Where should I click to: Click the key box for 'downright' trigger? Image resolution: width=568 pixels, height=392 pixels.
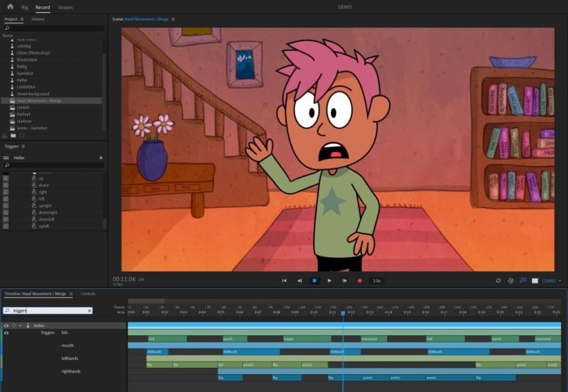tap(6, 212)
